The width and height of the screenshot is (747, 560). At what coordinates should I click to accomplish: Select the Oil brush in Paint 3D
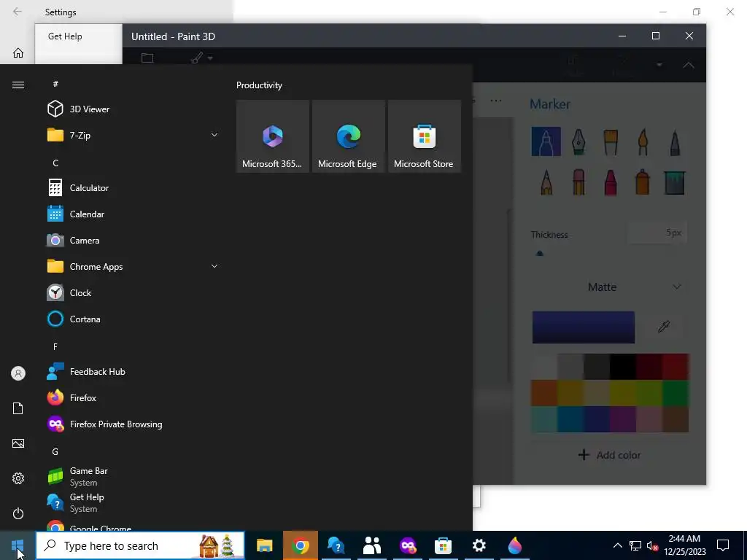click(x=611, y=141)
